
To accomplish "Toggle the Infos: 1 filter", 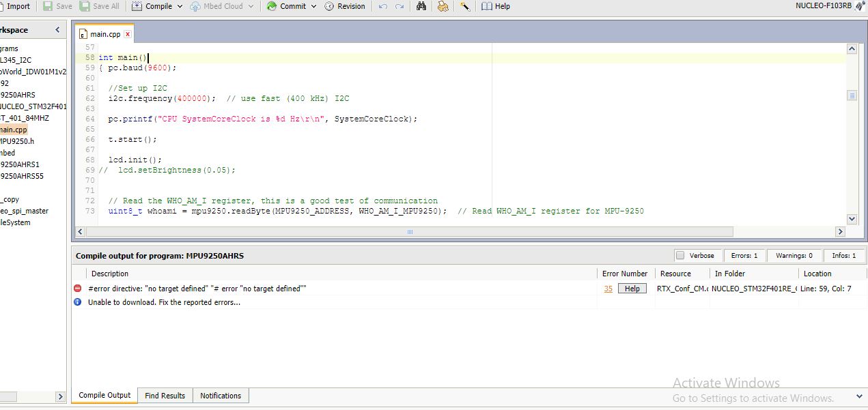I will (843, 256).
